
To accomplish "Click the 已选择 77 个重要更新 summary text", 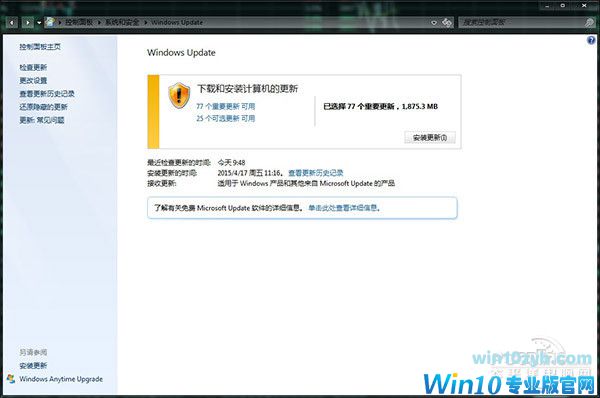I will click(380, 106).
